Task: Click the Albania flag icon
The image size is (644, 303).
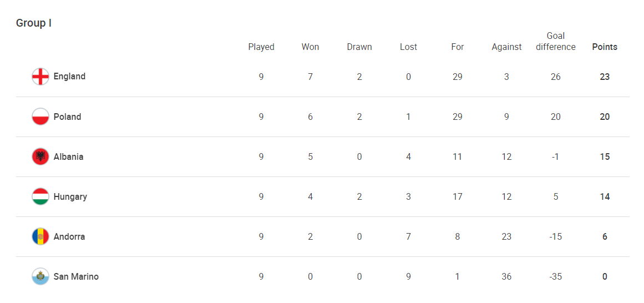Action: click(40, 156)
